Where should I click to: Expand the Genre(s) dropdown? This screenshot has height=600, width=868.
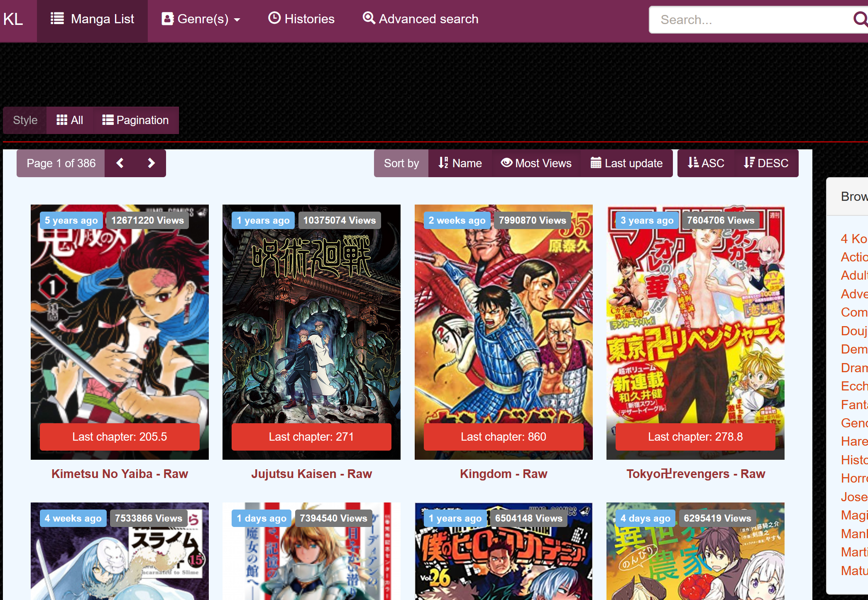pos(201,19)
